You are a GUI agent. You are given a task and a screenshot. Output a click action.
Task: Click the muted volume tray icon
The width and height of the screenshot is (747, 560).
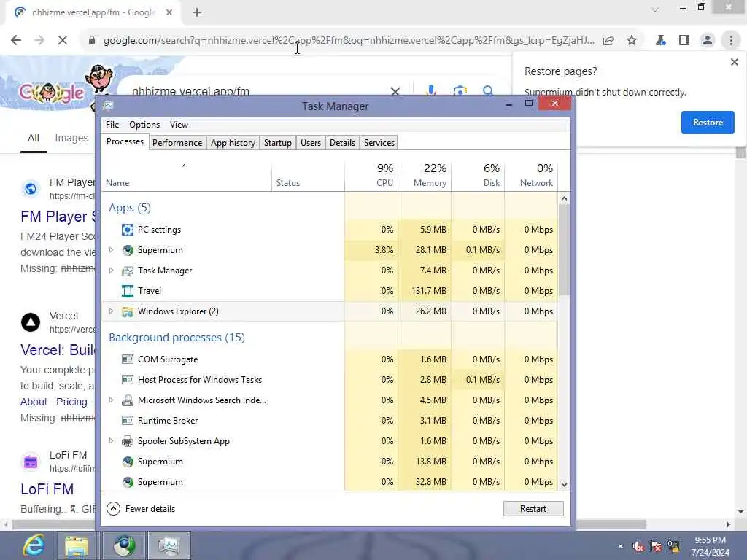click(638, 546)
